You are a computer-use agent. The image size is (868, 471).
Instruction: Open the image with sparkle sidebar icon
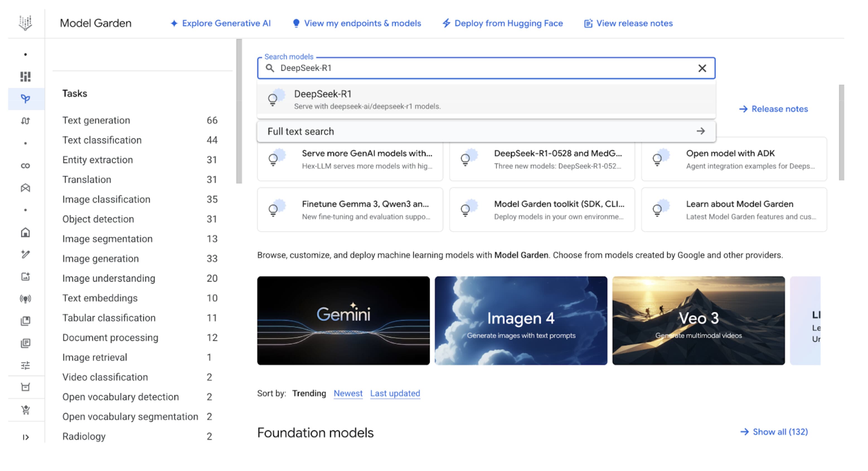pyautogui.click(x=25, y=276)
